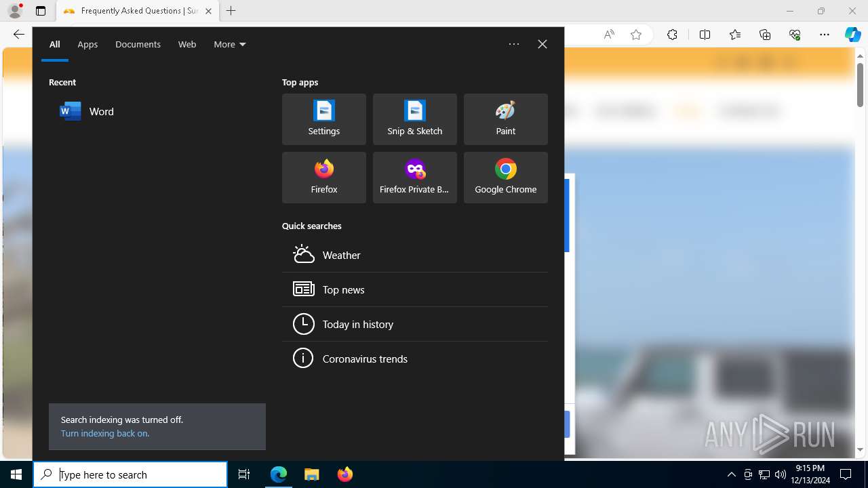Screen dimensions: 868x488
Task: Close the Windows search panel
Action: click(542, 44)
